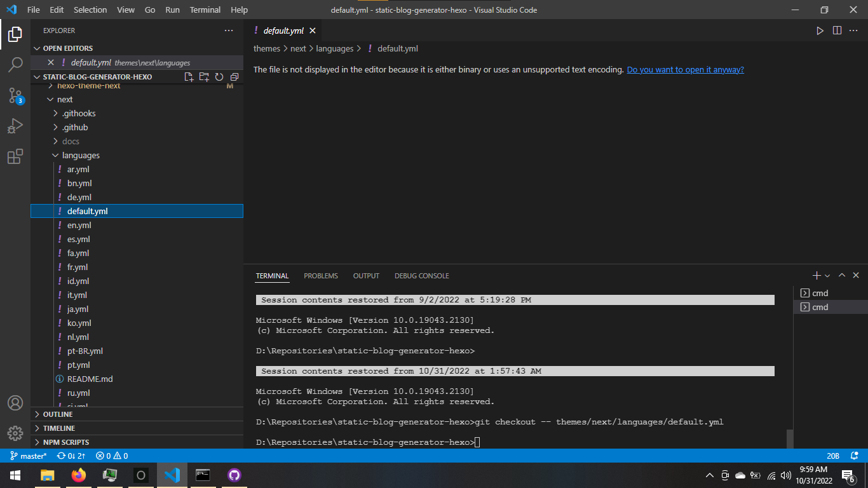The width and height of the screenshot is (868, 488).
Task: Open the Source Control view
Action: [x=15, y=95]
